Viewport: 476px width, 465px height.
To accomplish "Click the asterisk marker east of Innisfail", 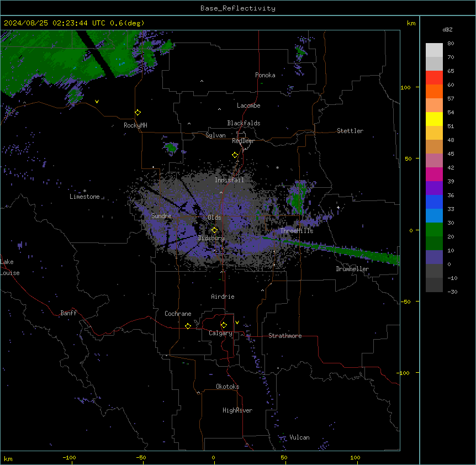I will coord(277,168).
